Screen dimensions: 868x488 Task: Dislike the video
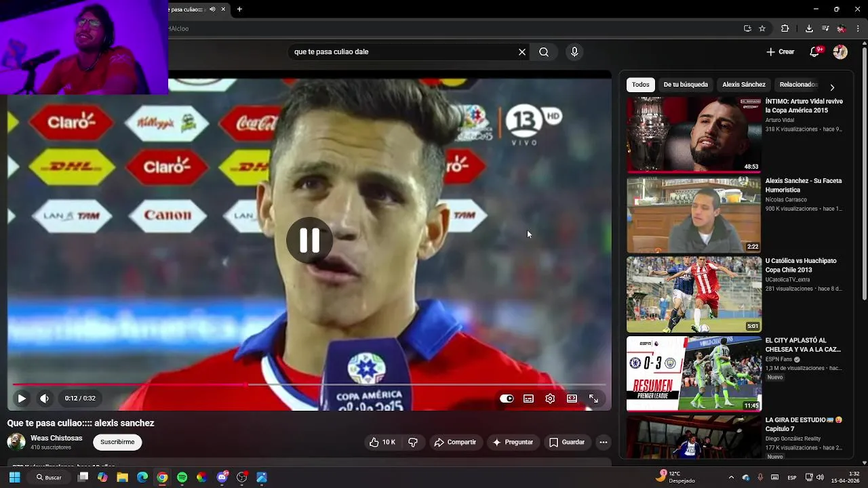pos(413,442)
